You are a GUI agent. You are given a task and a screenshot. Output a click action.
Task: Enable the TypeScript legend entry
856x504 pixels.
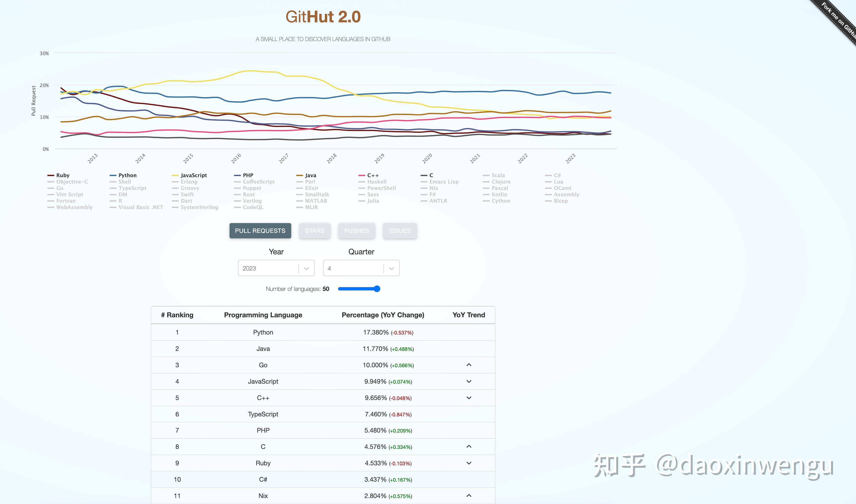pyautogui.click(x=128, y=188)
